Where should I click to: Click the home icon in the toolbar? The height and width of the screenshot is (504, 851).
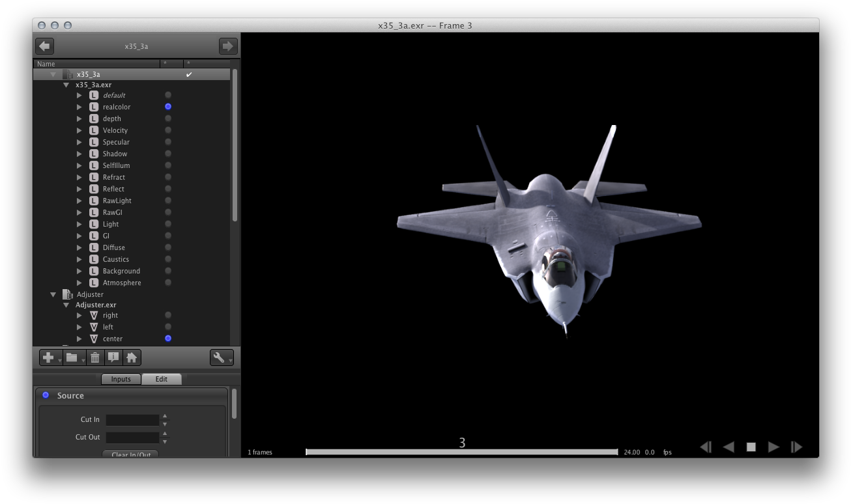tap(132, 357)
